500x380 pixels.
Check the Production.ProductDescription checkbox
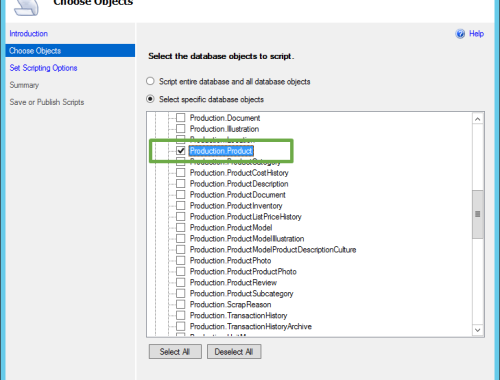click(x=181, y=184)
